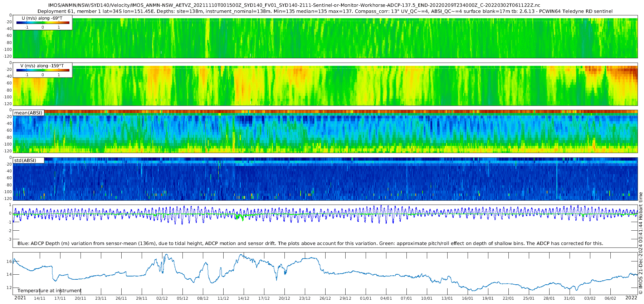Click the 14/12 date tick label
Viewport: 644px width, 304px height.
click(x=244, y=298)
